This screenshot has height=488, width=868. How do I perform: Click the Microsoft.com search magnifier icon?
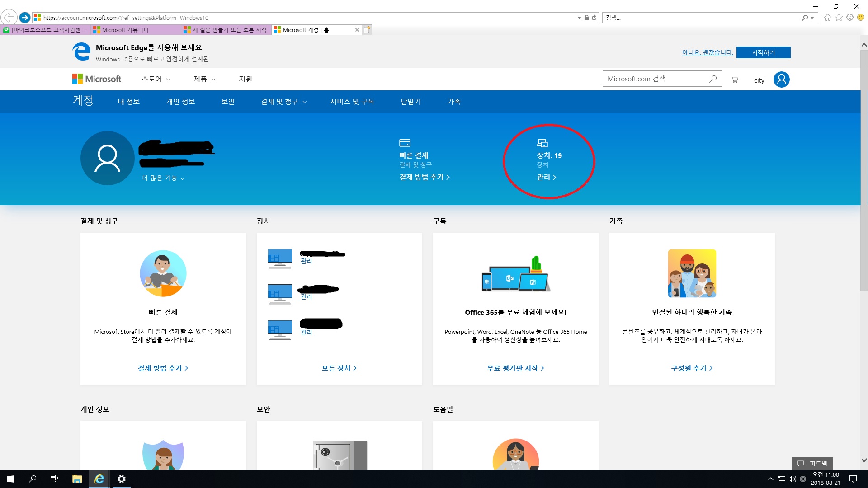click(713, 79)
